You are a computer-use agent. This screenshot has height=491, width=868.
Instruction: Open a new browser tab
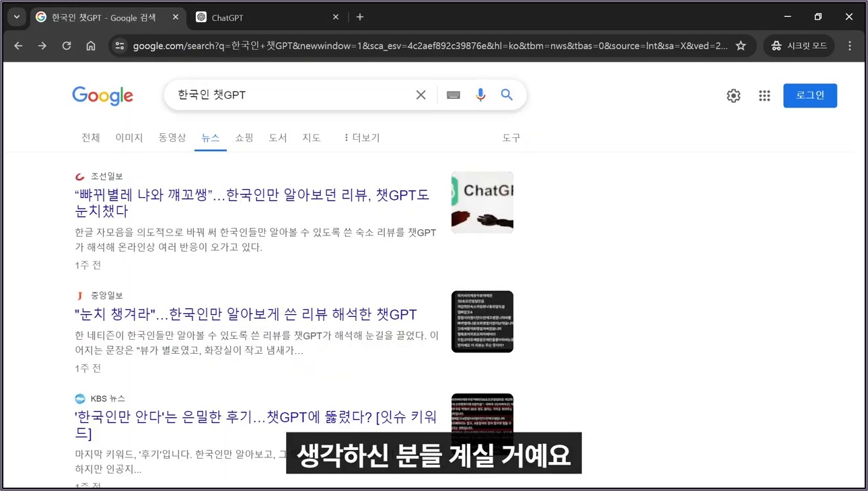tap(360, 17)
